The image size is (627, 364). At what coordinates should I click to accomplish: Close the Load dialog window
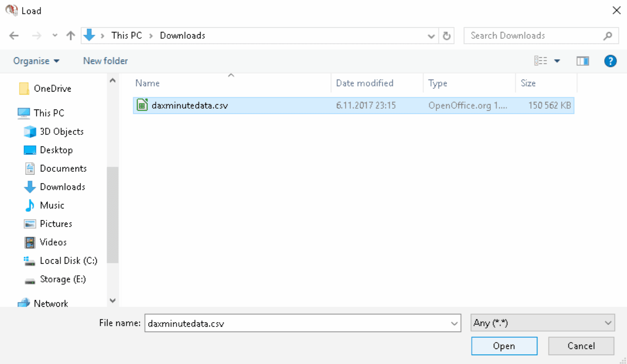[616, 10]
